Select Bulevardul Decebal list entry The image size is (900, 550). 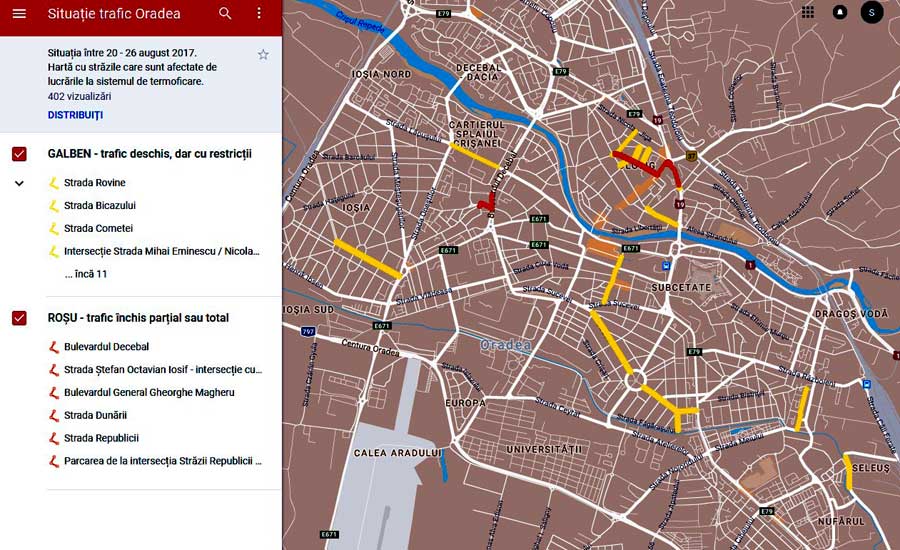click(x=107, y=347)
